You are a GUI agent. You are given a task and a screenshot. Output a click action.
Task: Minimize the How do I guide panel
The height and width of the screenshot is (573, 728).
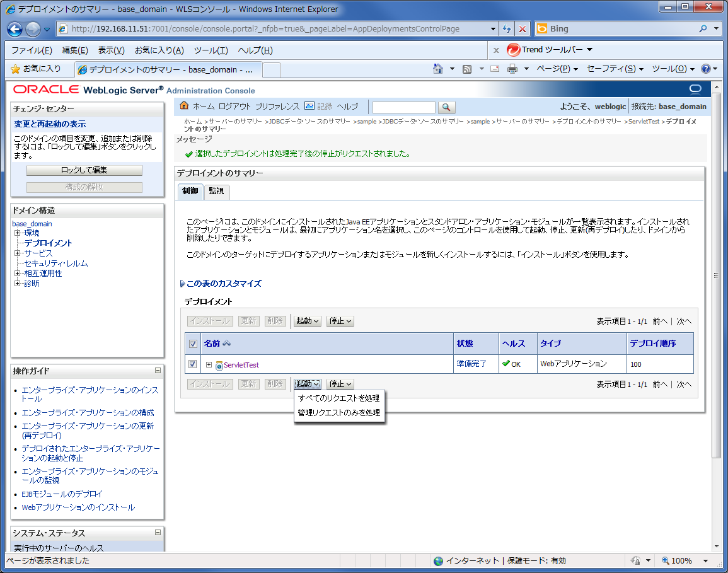(x=158, y=371)
